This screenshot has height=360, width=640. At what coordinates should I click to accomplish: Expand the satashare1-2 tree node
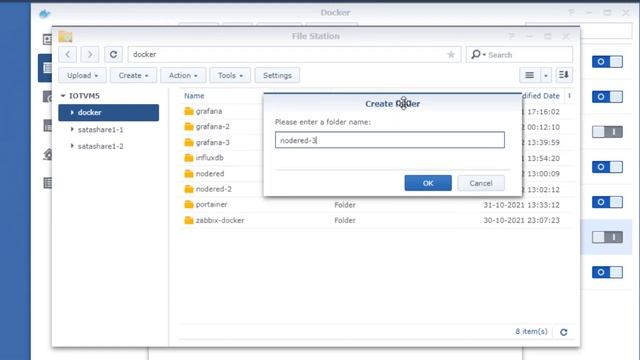pyautogui.click(x=72, y=146)
